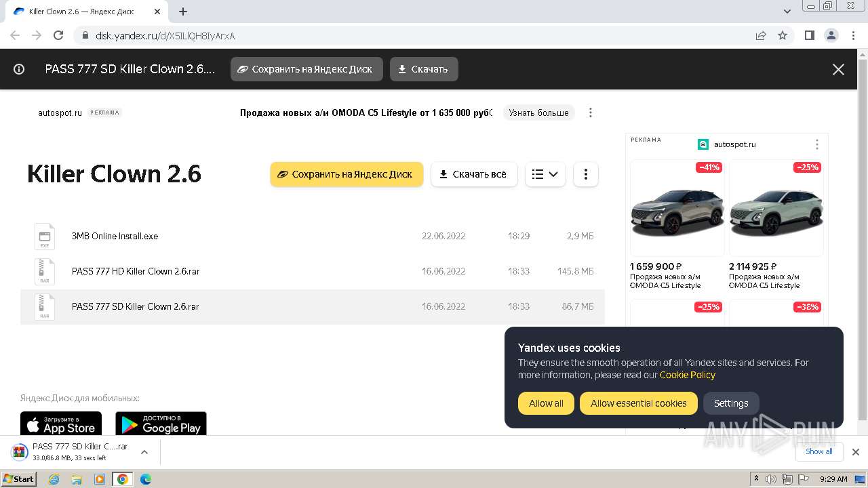Open autospot.ru ad link in banner

(x=60, y=113)
